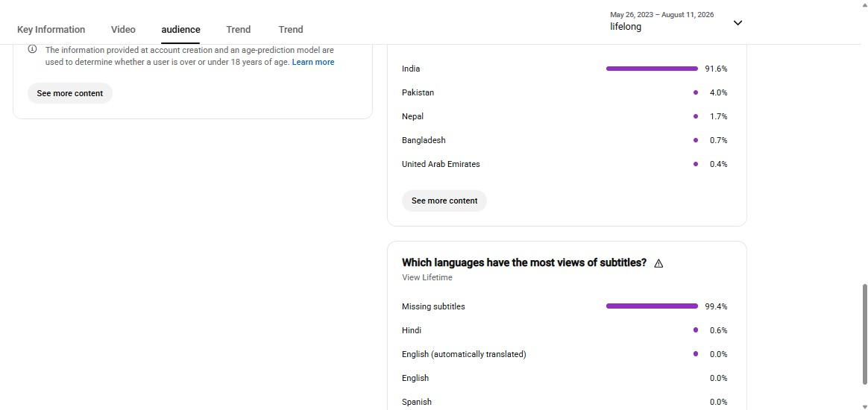
Task: Click the warning triangle next to subtitles heading
Action: pos(658,263)
